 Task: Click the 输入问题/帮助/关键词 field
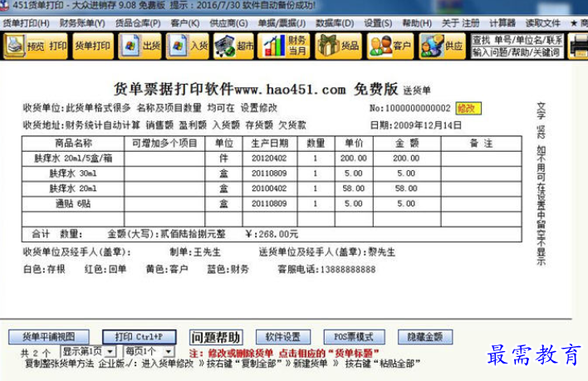(x=517, y=52)
